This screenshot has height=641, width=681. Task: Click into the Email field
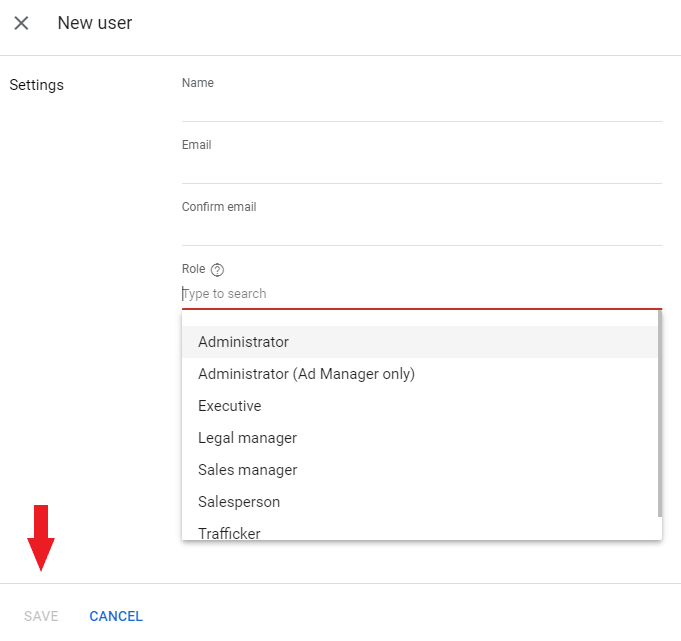coord(421,168)
